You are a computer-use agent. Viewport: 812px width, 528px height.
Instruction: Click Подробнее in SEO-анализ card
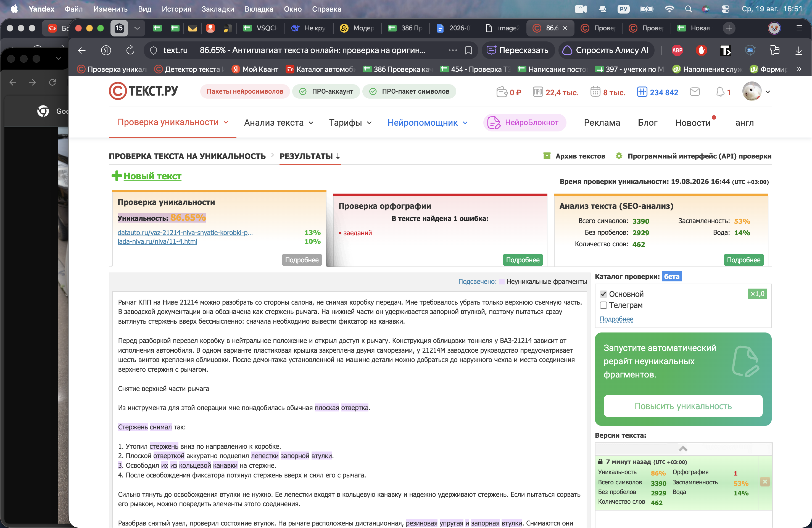[744, 260]
